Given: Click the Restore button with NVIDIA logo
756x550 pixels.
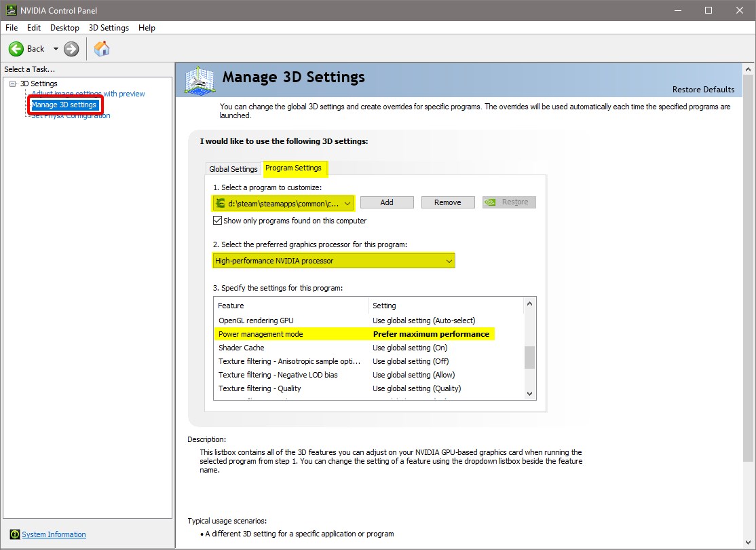Looking at the screenshot, I should (x=509, y=202).
